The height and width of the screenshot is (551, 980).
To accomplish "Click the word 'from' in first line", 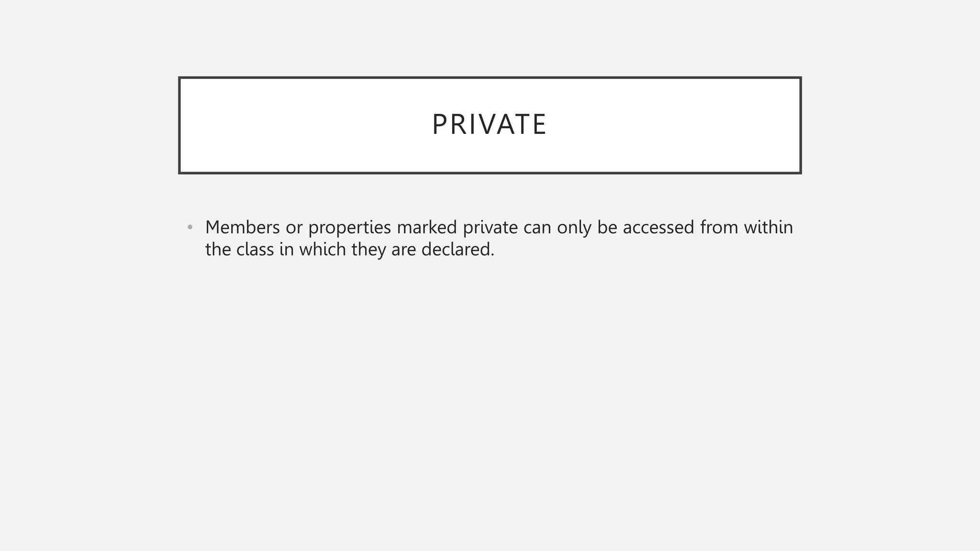I will point(719,227).
